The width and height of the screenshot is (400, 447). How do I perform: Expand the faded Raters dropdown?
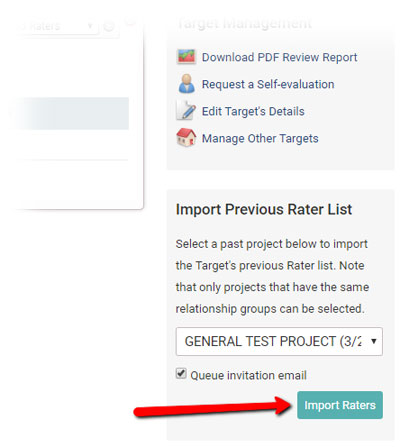pyautogui.click(x=57, y=26)
